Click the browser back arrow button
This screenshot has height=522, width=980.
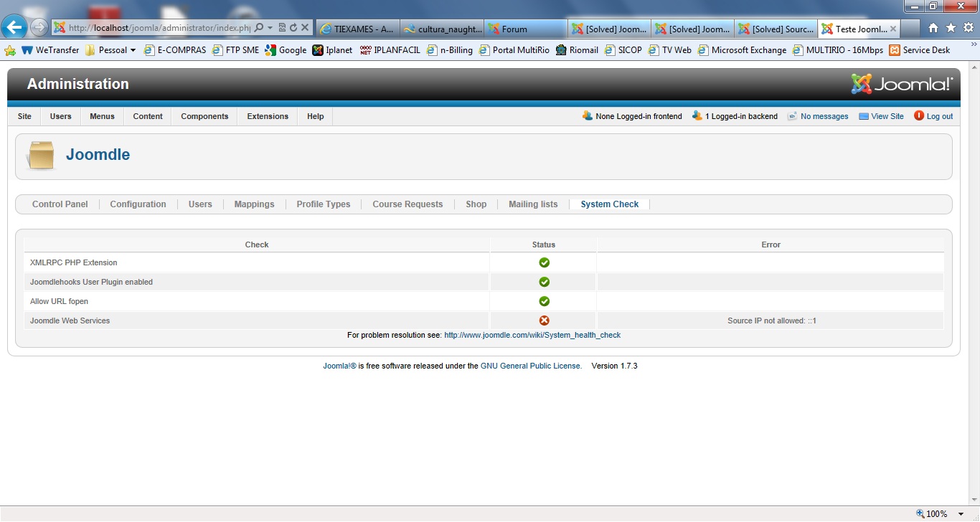coord(14,28)
